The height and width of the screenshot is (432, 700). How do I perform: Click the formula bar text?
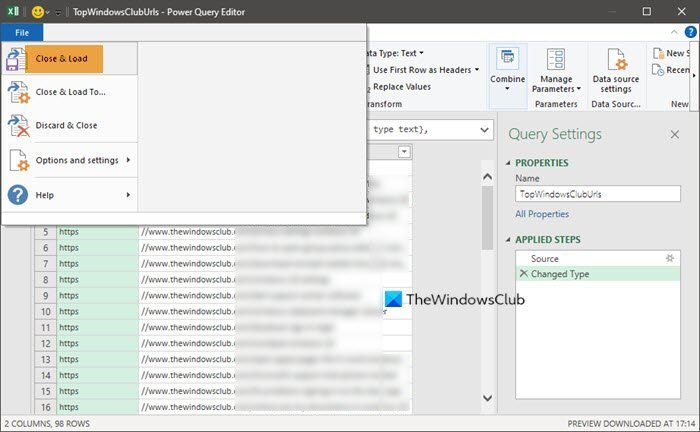[x=400, y=129]
